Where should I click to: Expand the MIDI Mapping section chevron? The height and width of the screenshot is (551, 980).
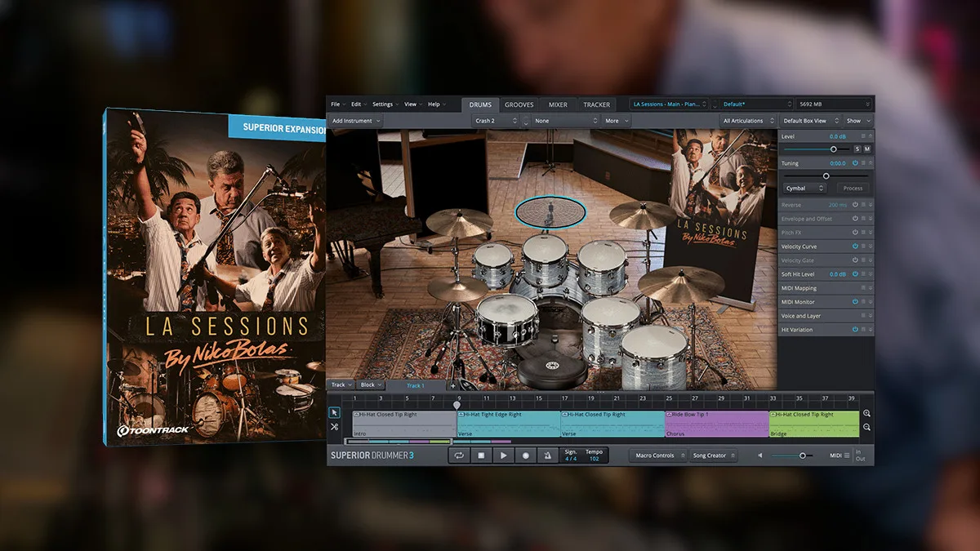coord(871,288)
